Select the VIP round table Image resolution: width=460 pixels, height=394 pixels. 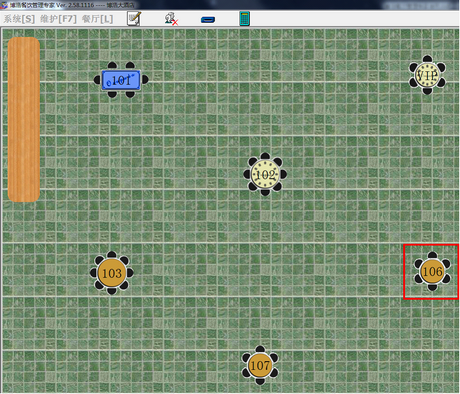click(427, 75)
